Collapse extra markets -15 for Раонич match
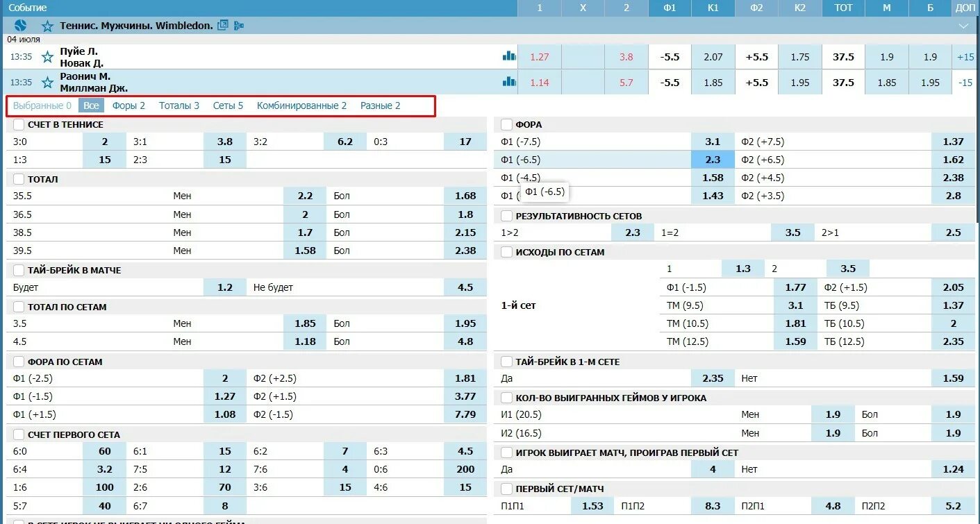This screenshot has width=980, height=524. coord(965,82)
